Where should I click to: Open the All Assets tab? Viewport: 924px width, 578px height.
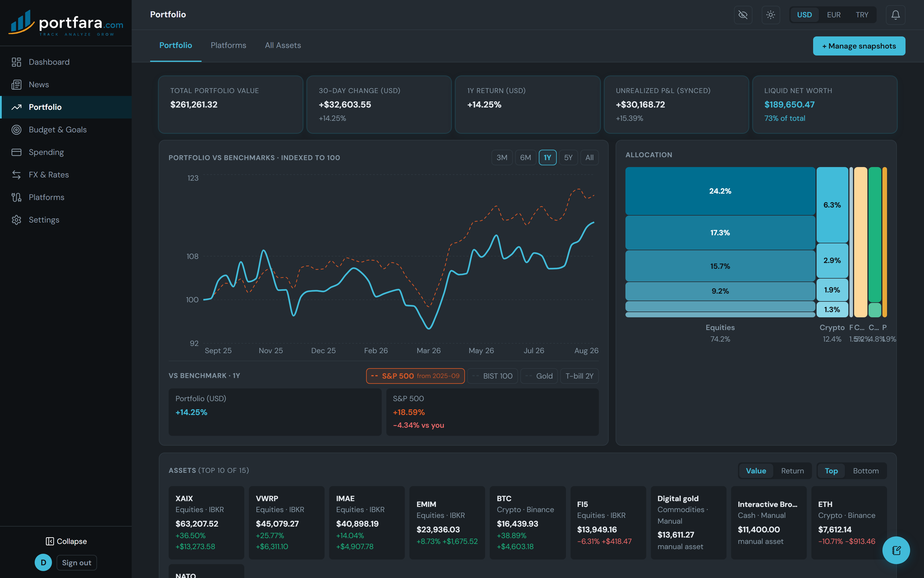point(283,45)
